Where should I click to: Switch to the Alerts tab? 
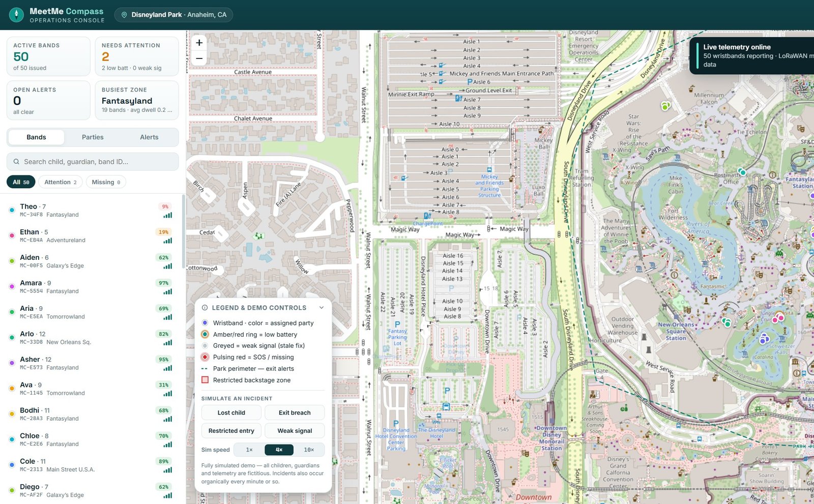149,137
